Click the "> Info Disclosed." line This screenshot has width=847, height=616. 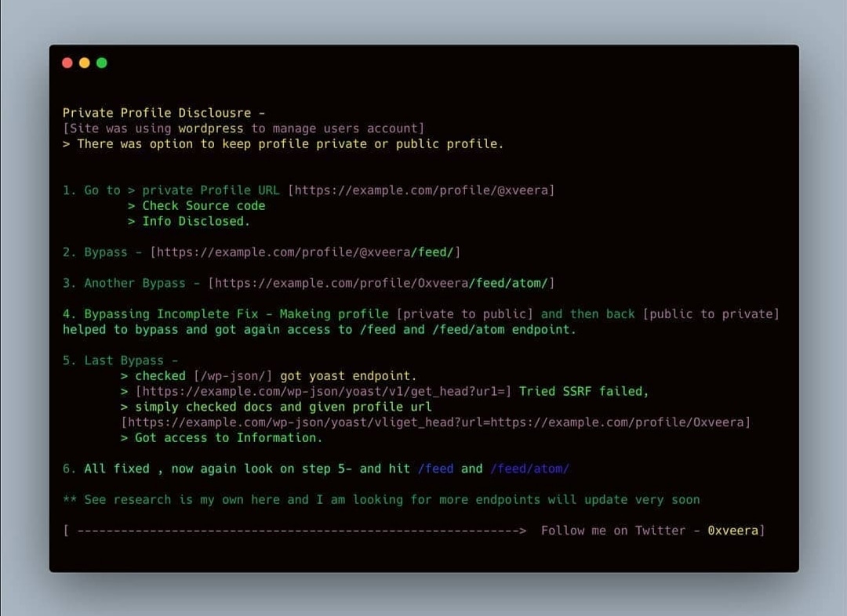pyautogui.click(x=189, y=221)
